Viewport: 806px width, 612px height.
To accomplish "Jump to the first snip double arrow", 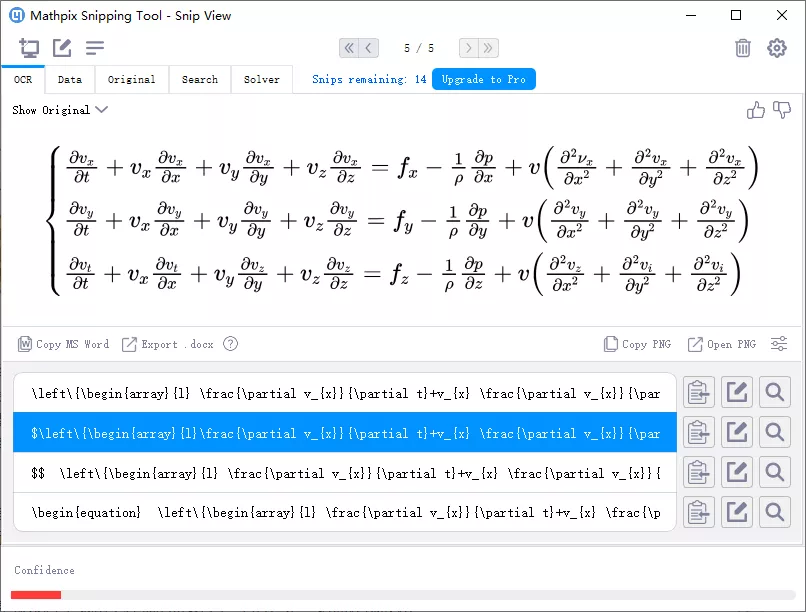I will (349, 48).
